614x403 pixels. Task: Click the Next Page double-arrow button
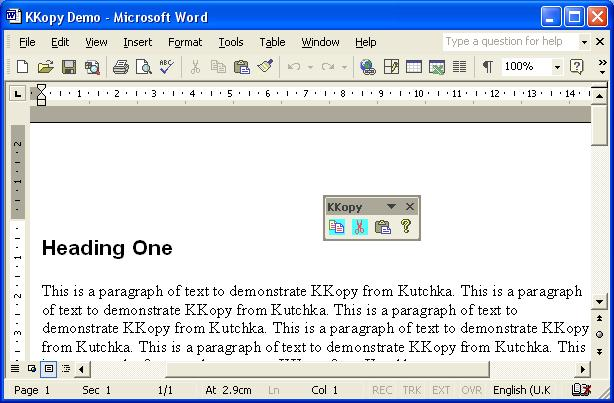click(599, 350)
